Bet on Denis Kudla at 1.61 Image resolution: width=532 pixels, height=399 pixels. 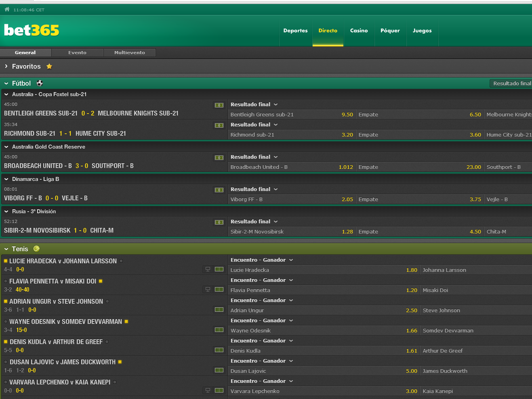324,351
